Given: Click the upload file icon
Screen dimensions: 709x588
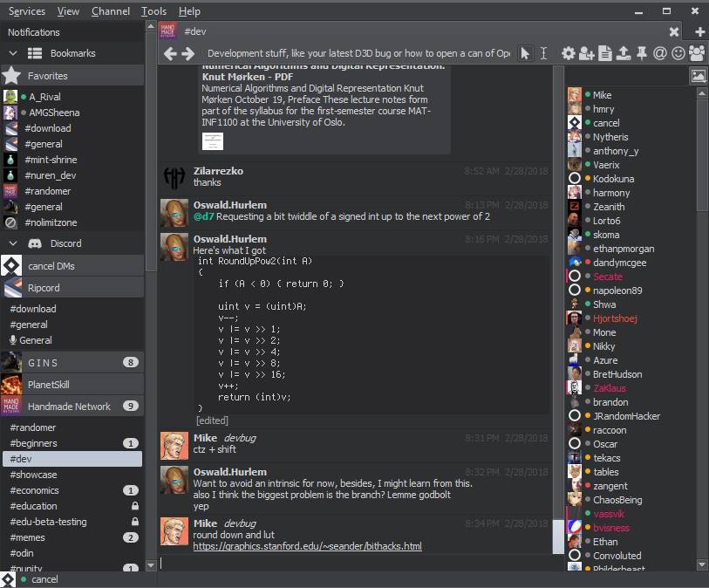Looking at the screenshot, I should tap(624, 53).
